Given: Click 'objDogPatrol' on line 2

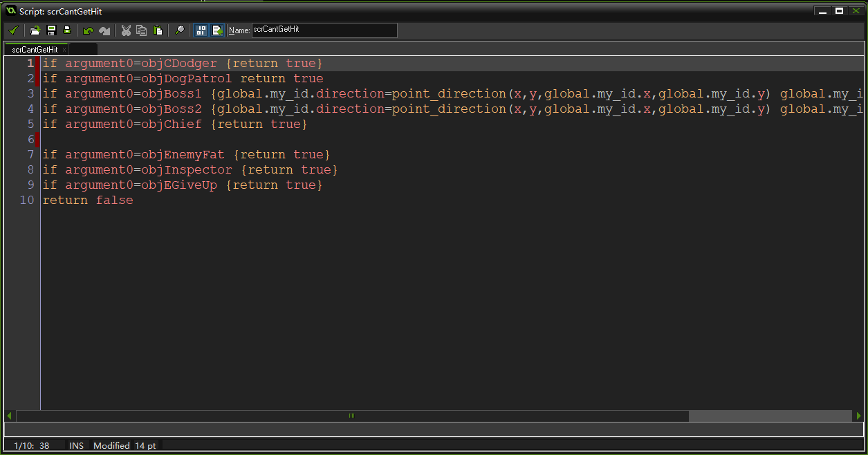Looking at the screenshot, I should pos(187,79).
